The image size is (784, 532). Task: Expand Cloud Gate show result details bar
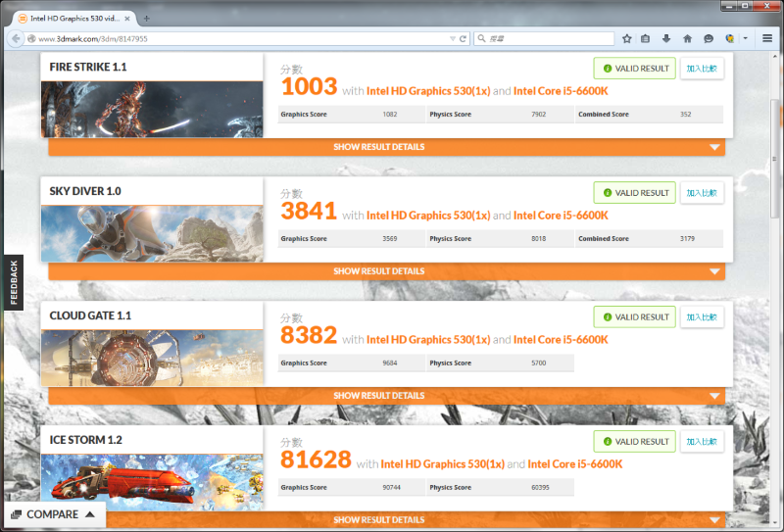pyautogui.click(x=386, y=396)
